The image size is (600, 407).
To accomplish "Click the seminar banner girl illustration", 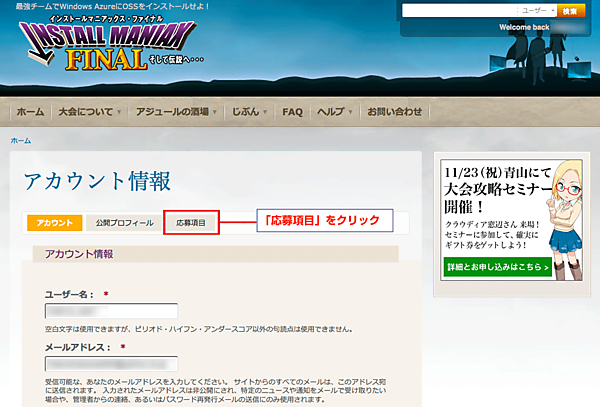I will [x=566, y=220].
